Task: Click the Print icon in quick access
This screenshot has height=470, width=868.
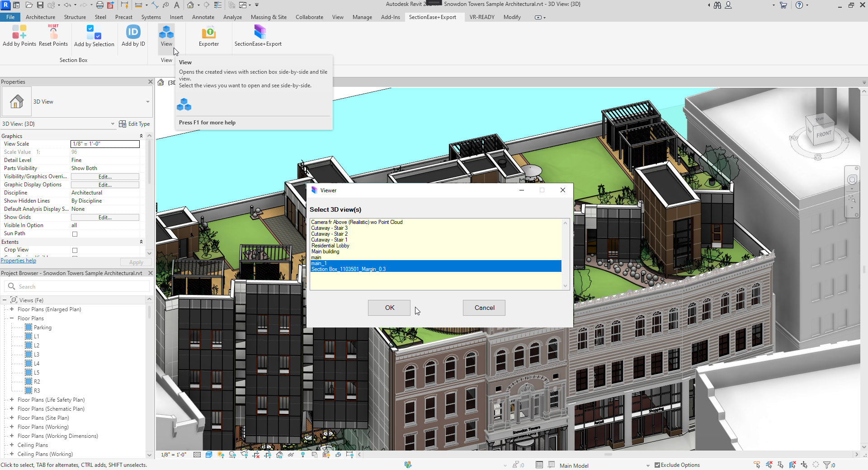Action: click(x=99, y=5)
